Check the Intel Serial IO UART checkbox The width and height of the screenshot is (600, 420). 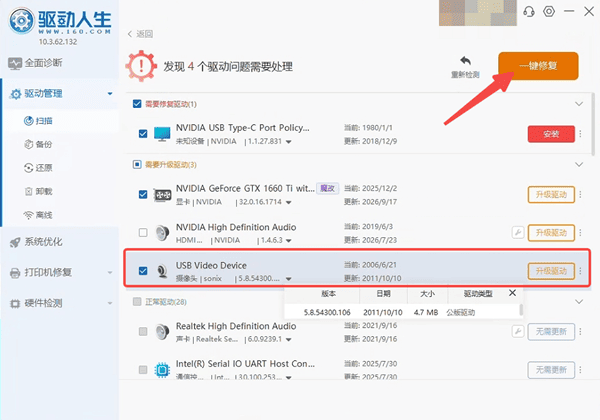pyautogui.click(x=143, y=370)
